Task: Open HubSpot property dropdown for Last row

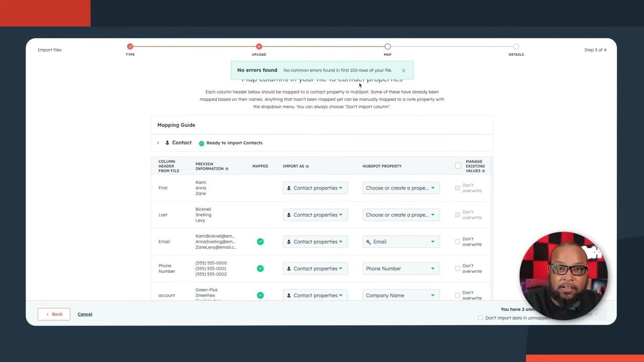Action: pyautogui.click(x=401, y=215)
